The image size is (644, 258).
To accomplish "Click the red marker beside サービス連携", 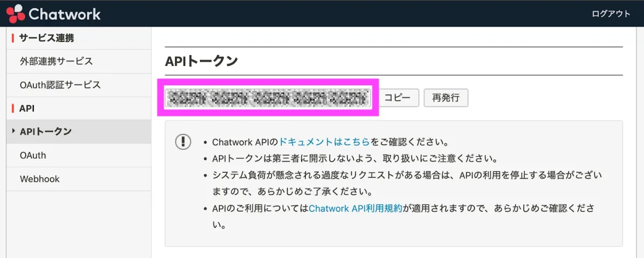I will [x=12, y=38].
